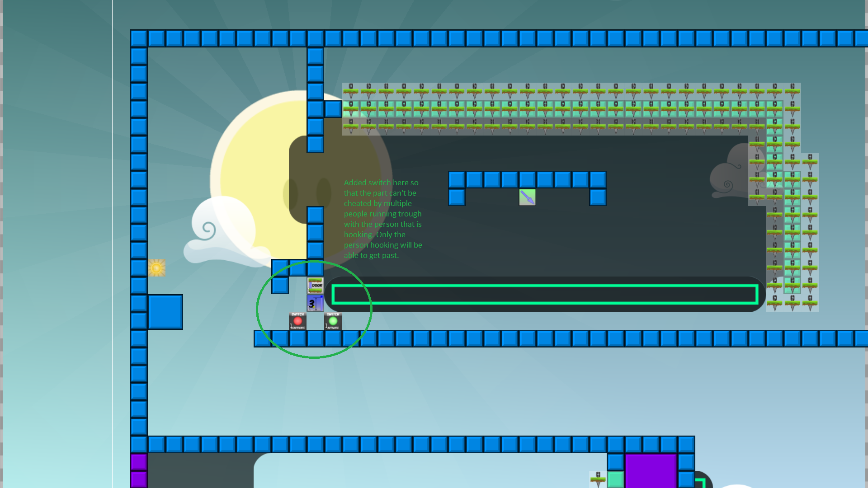Viewport: 868px width, 488px height.
Task: Click the green Switch activate tile
Action: (x=333, y=321)
